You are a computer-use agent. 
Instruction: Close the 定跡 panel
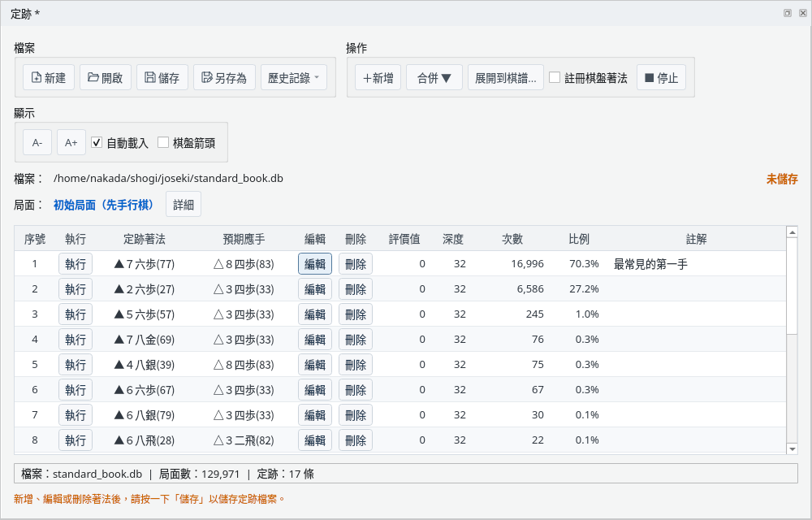[803, 13]
